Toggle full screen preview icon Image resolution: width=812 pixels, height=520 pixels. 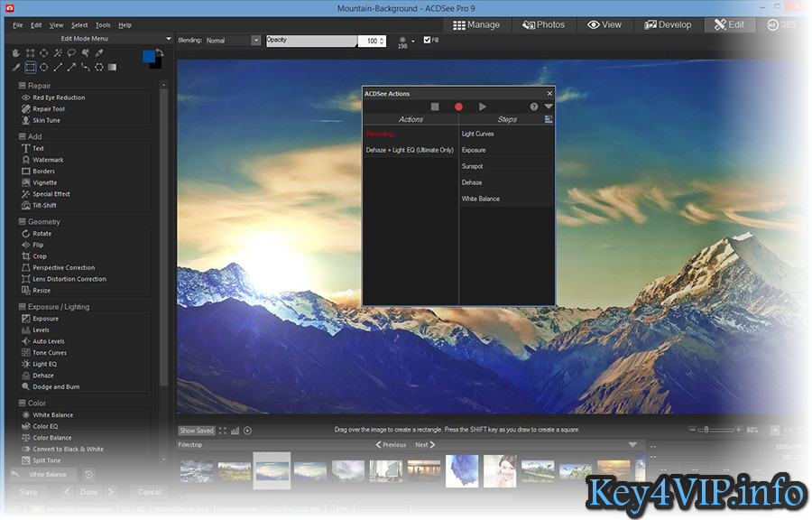click(x=223, y=431)
